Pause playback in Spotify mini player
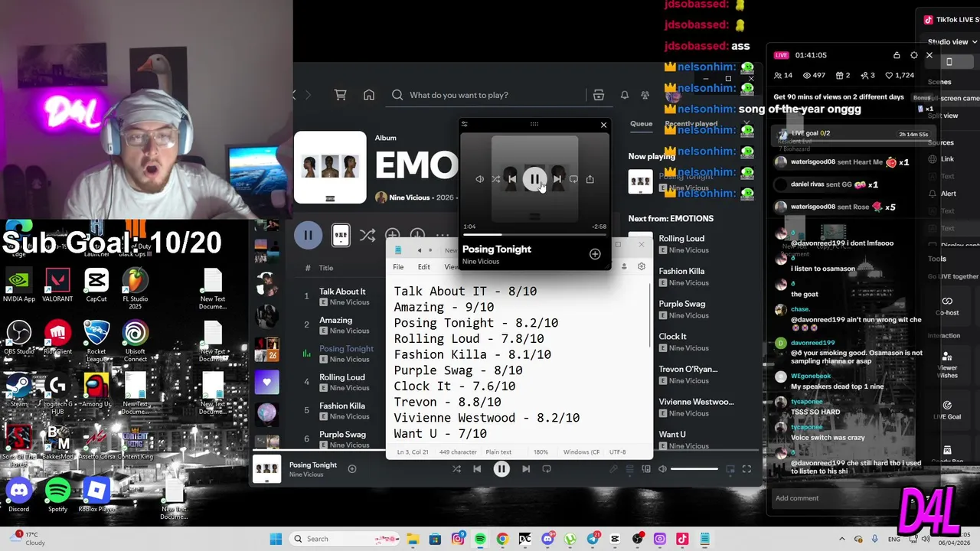This screenshot has height=551, width=980. (x=534, y=179)
